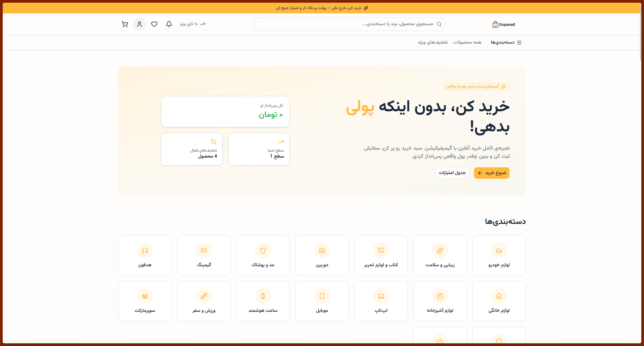Open the notifications bell icon
Image resolution: width=644 pixels, height=346 pixels.
tap(169, 24)
